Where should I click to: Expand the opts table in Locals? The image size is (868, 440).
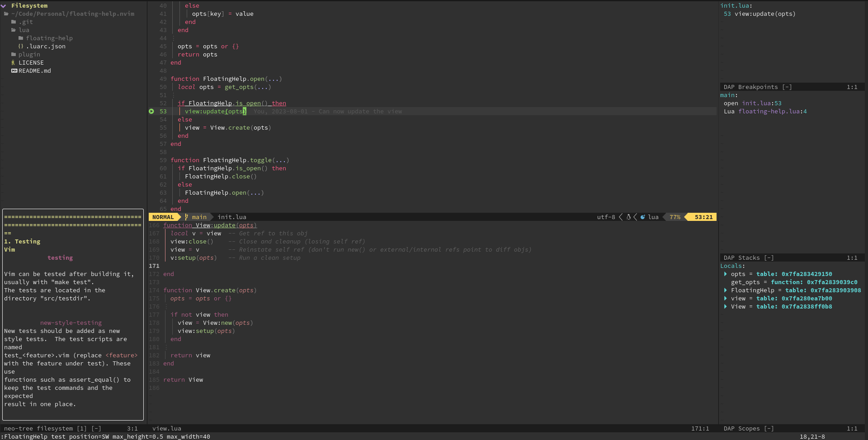[x=726, y=274]
